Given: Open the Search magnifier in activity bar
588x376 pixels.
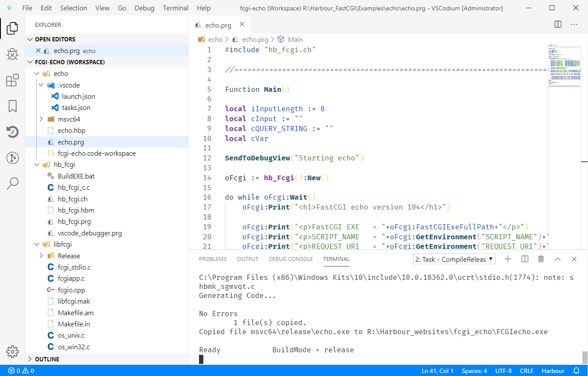Looking at the screenshot, I should point(12,183).
